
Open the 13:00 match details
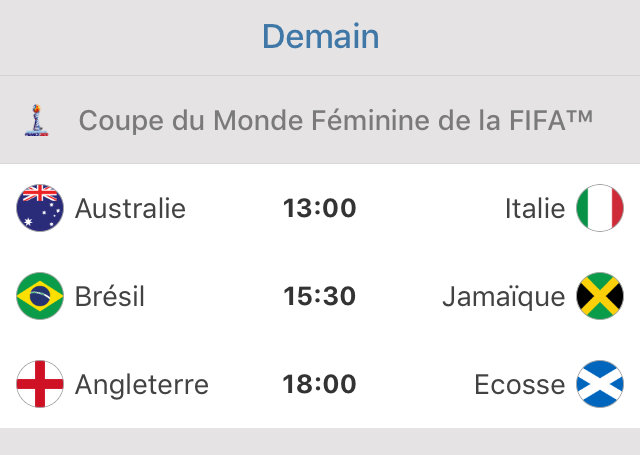coord(320,208)
